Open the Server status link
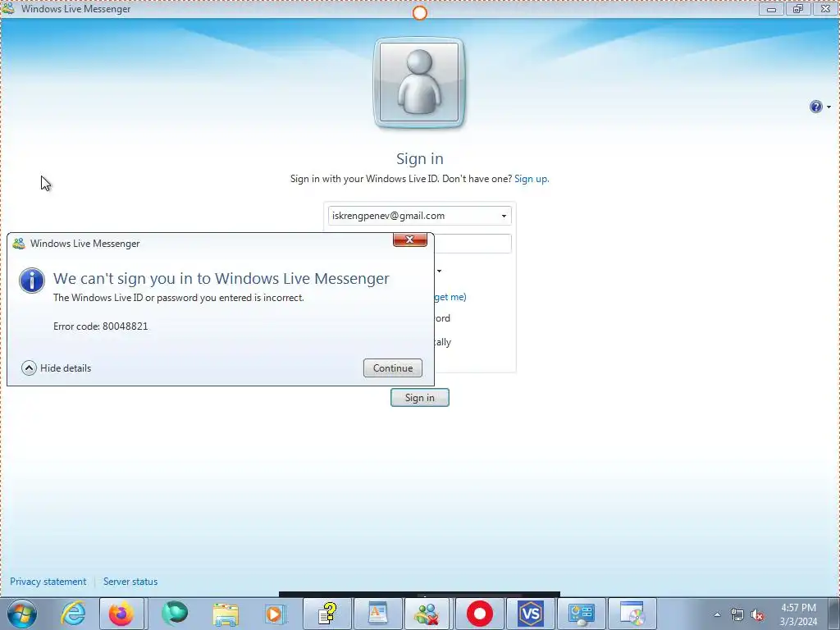Screen dimensions: 840x630 tap(130, 582)
